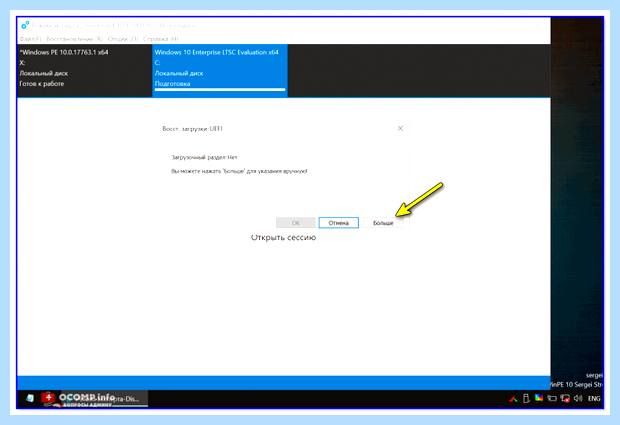Click the red tray icon
620x425 pixels.
coord(513,399)
